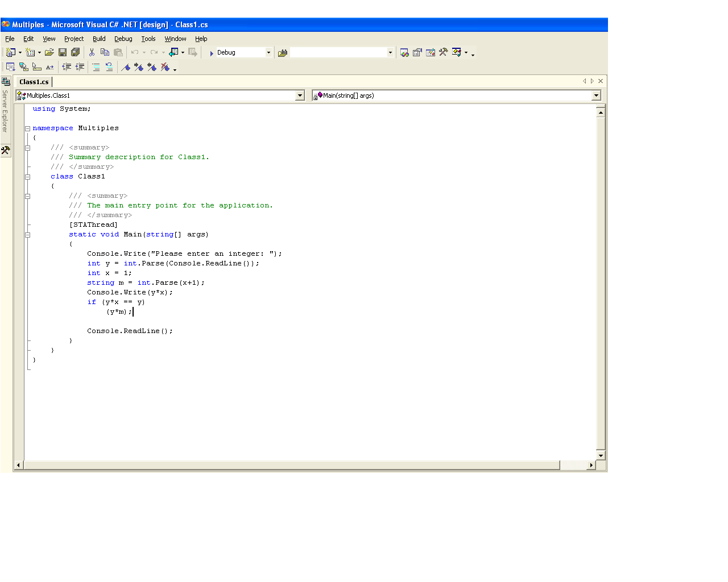
Task: Open the Add New Item dropdown arrow
Action: tap(39, 52)
